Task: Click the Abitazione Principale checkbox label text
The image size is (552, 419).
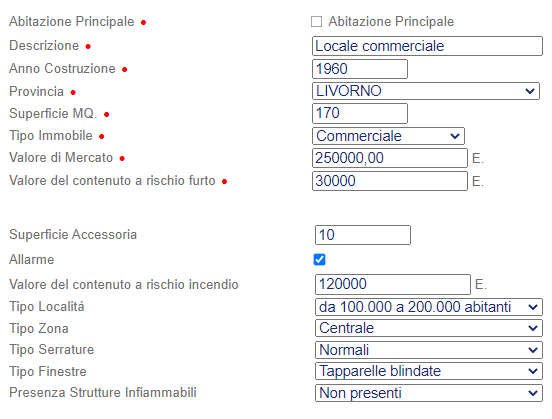Action: (x=391, y=22)
